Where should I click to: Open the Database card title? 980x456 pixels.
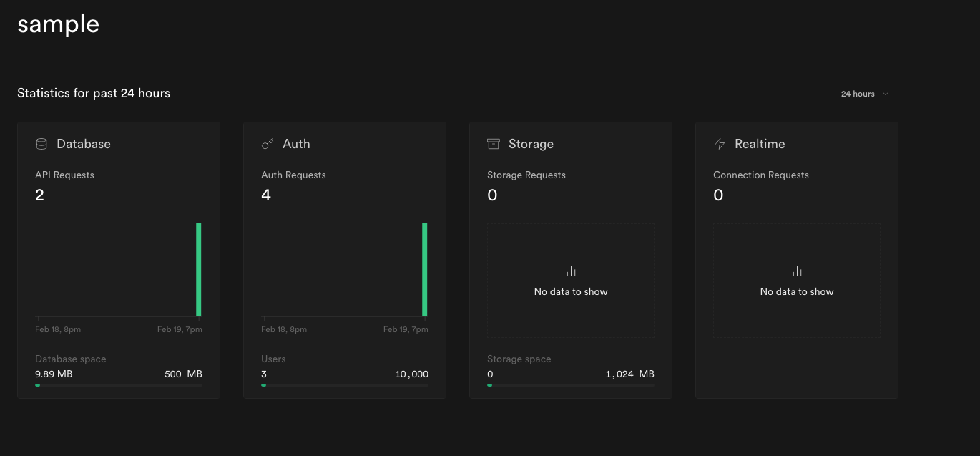(84, 144)
